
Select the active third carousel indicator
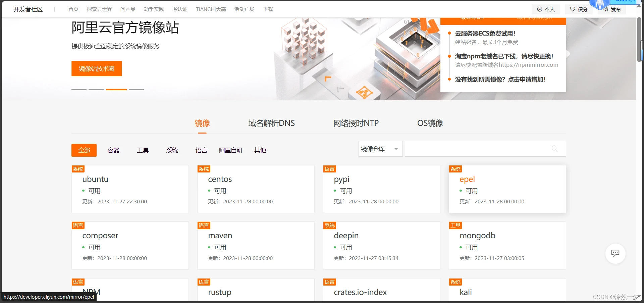click(x=116, y=90)
